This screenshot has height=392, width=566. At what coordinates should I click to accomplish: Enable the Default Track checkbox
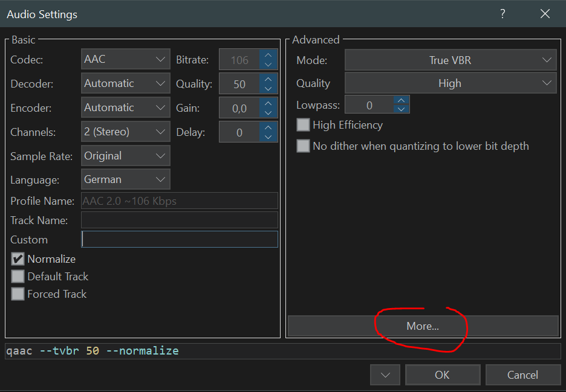[18, 276]
